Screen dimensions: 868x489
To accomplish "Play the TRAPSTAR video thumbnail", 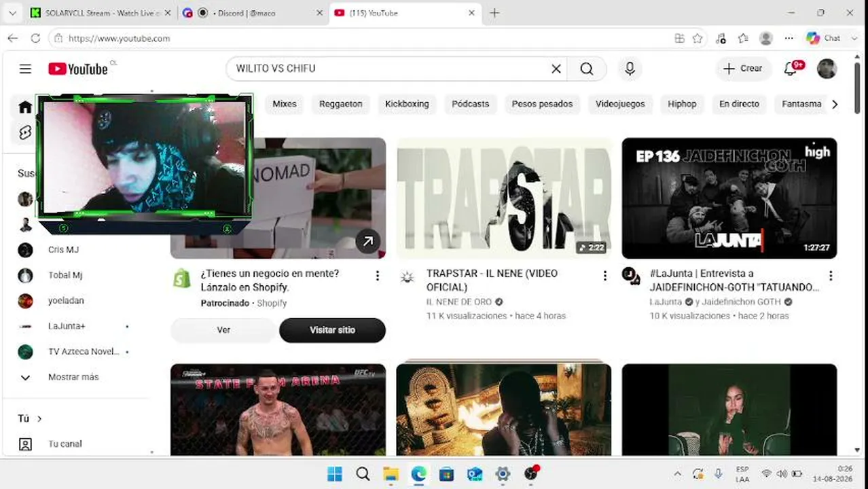I will (x=504, y=198).
